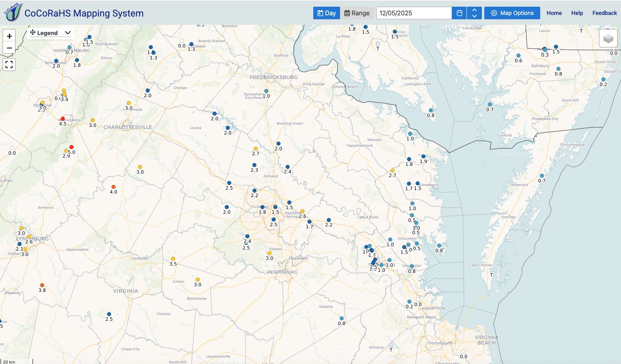Viewport: 621px width, 364px height.
Task: Click the date field showing 12/05/2025
Action: (x=414, y=13)
